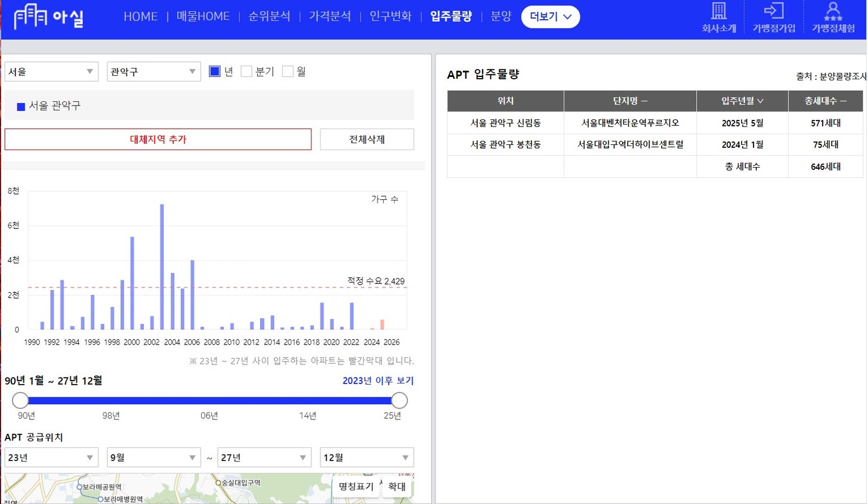The height and width of the screenshot is (504, 868).
Task: Click the right handle of date slider
Action: 399,400
